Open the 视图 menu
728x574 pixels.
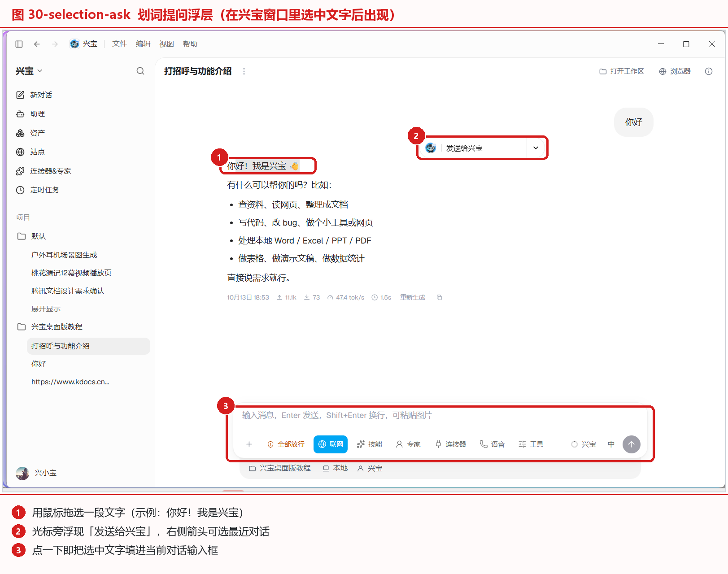point(166,44)
